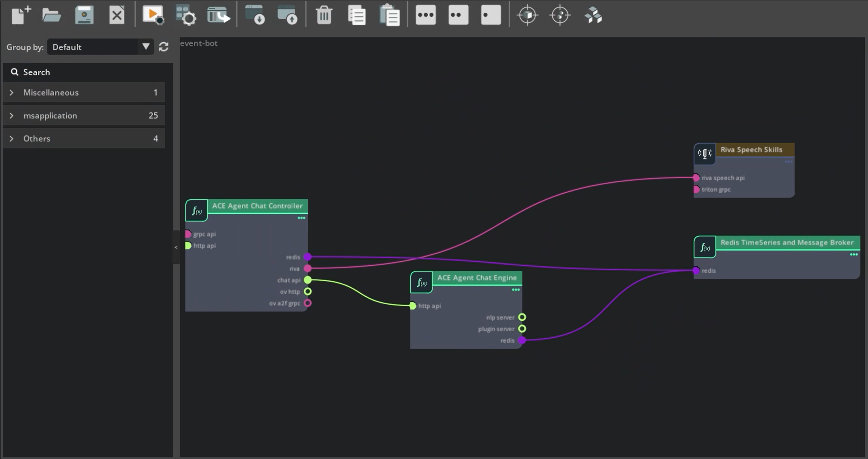This screenshot has width=868, height=459.
Task: Click the riva speech api port
Action: (x=696, y=178)
